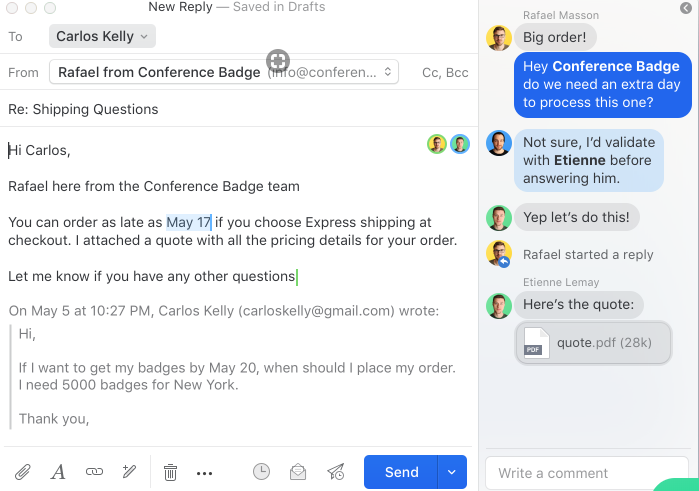Open the more options ellipsis menu
This screenshot has width=699, height=491.
[205, 473]
